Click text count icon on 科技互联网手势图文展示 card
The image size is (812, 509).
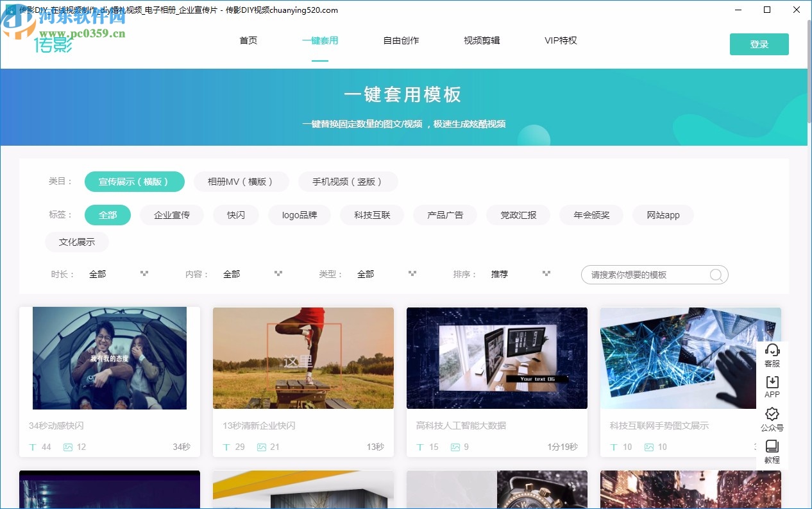coord(614,447)
